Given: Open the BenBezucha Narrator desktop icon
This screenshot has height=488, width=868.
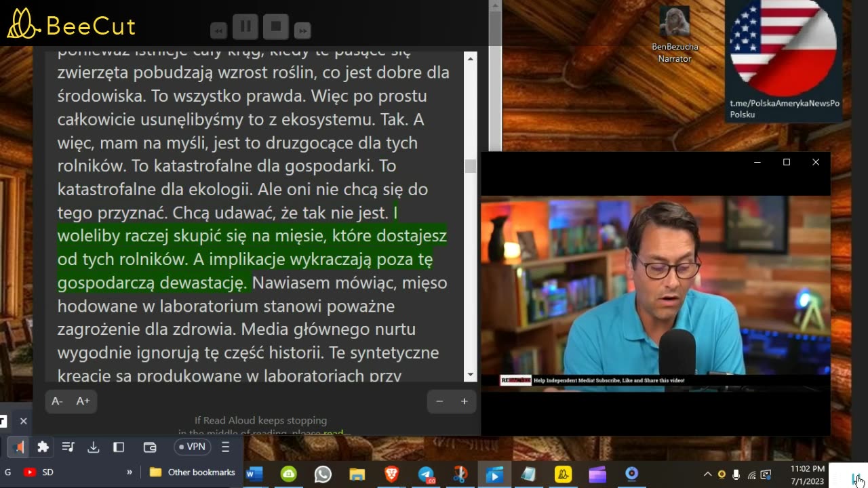Looking at the screenshot, I should coord(675,35).
